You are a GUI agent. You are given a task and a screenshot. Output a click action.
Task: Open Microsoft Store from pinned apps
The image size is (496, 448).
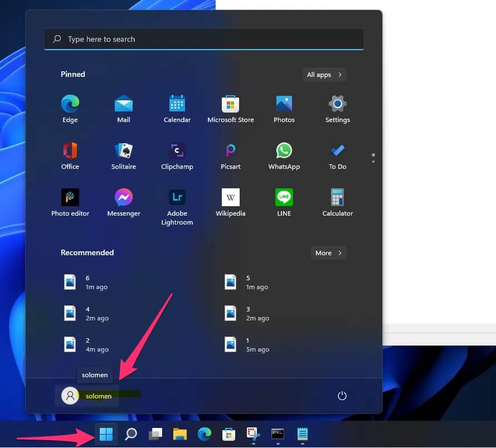point(230,109)
